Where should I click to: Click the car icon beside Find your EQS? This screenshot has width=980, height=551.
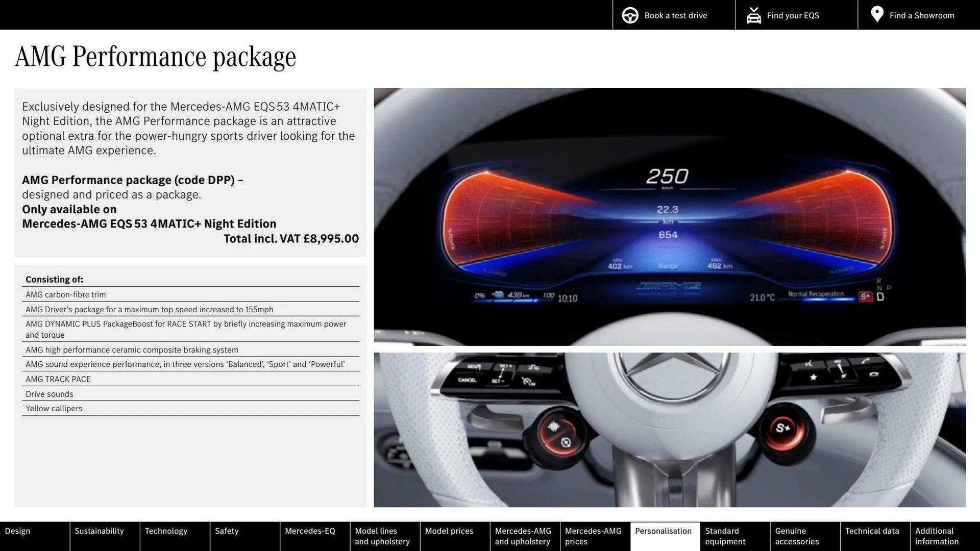point(753,15)
